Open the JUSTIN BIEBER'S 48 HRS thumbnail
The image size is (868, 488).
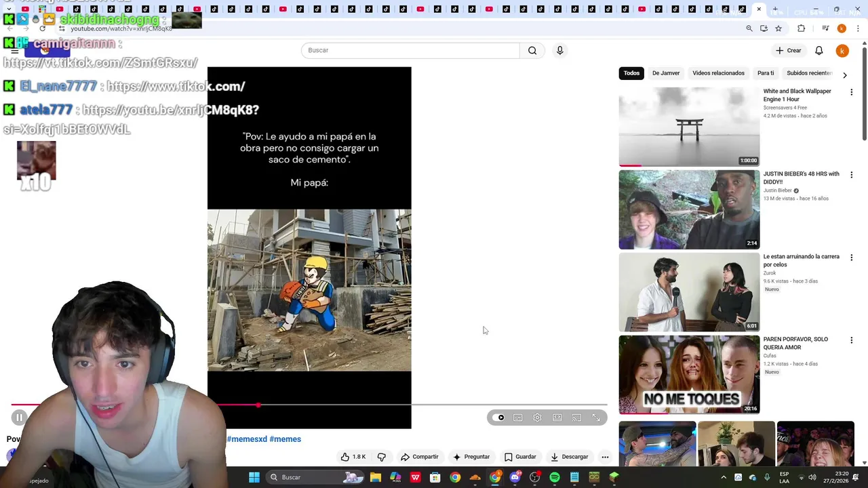tap(689, 209)
